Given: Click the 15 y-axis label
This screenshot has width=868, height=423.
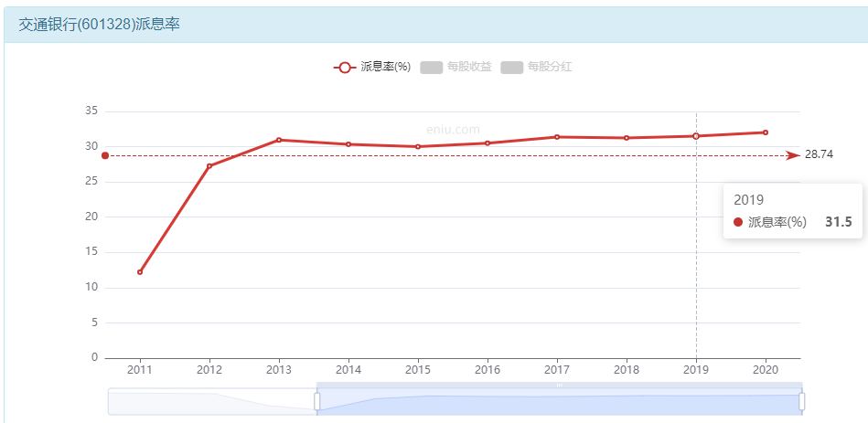Looking at the screenshot, I should (x=91, y=252).
